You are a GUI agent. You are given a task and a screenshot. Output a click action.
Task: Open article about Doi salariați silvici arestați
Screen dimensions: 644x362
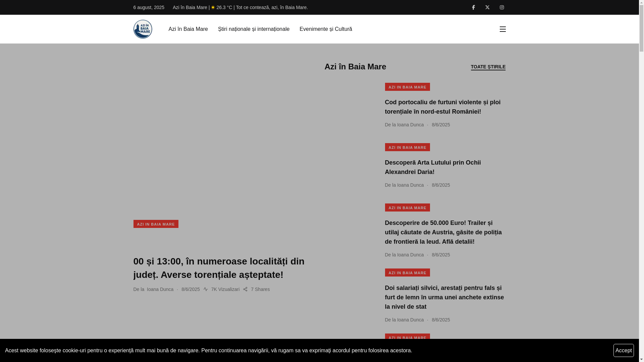(444, 297)
